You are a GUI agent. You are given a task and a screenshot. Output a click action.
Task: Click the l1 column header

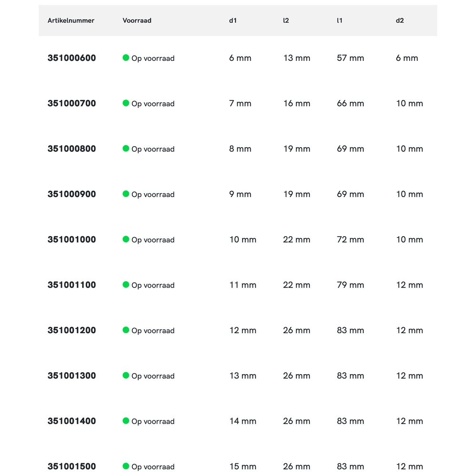tap(339, 20)
